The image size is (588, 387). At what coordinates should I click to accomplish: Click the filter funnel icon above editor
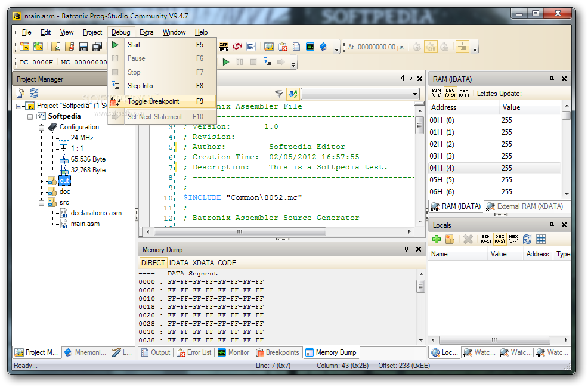(279, 94)
